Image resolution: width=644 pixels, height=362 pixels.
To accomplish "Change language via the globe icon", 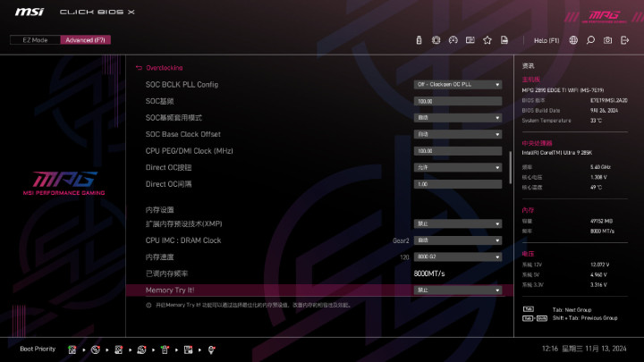I will click(573, 40).
